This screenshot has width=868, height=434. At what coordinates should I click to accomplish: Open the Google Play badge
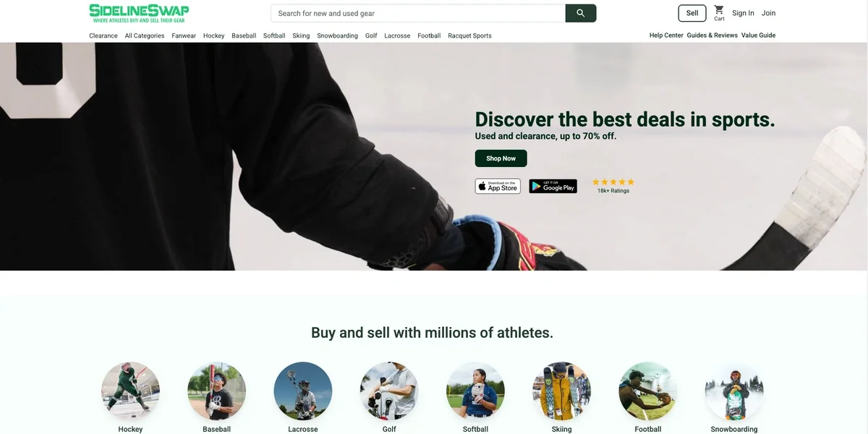click(553, 186)
